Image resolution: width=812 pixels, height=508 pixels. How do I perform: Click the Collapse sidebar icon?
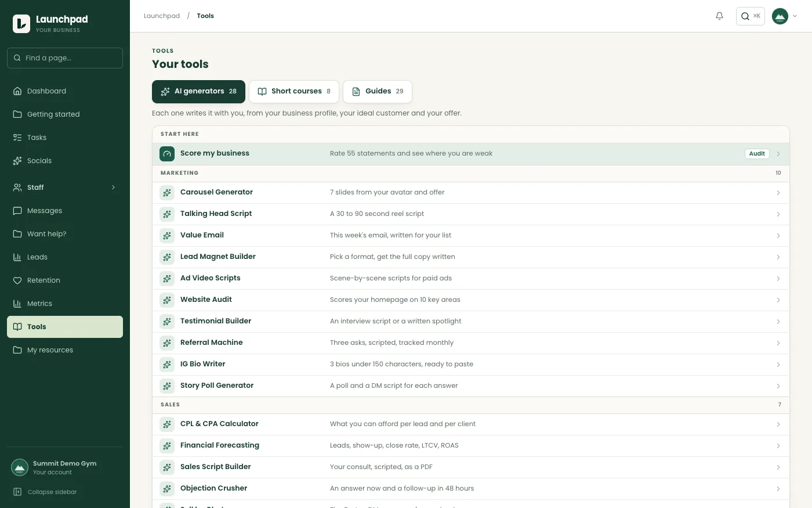[x=17, y=492]
